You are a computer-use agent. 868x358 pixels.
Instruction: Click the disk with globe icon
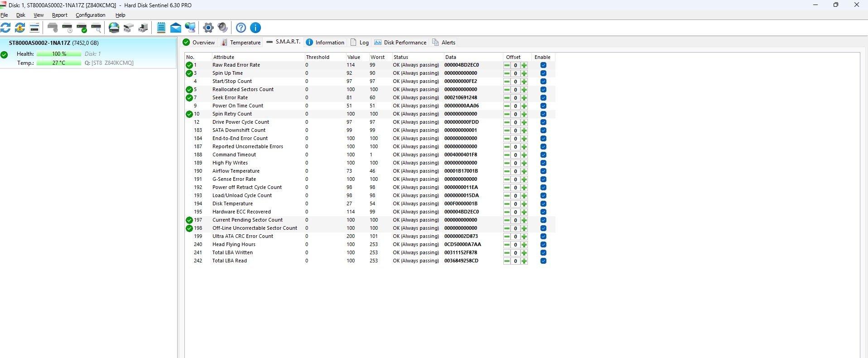click(x=114, y=28)
